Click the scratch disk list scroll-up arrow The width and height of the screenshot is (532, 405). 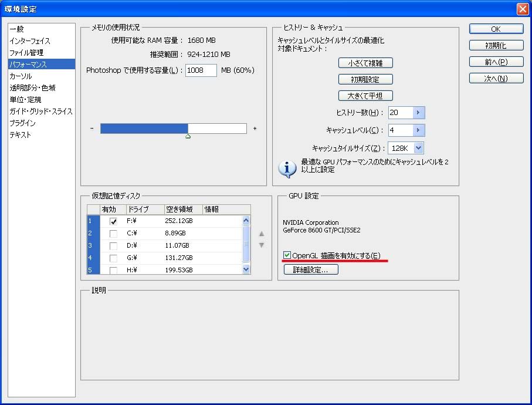click(247, 221)
